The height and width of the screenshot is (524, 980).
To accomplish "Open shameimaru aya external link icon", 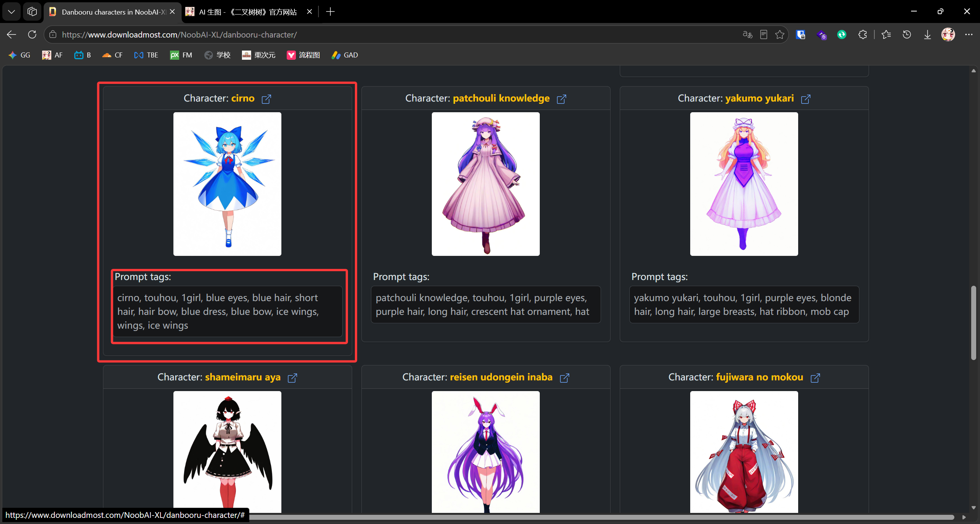I will 292,378.
